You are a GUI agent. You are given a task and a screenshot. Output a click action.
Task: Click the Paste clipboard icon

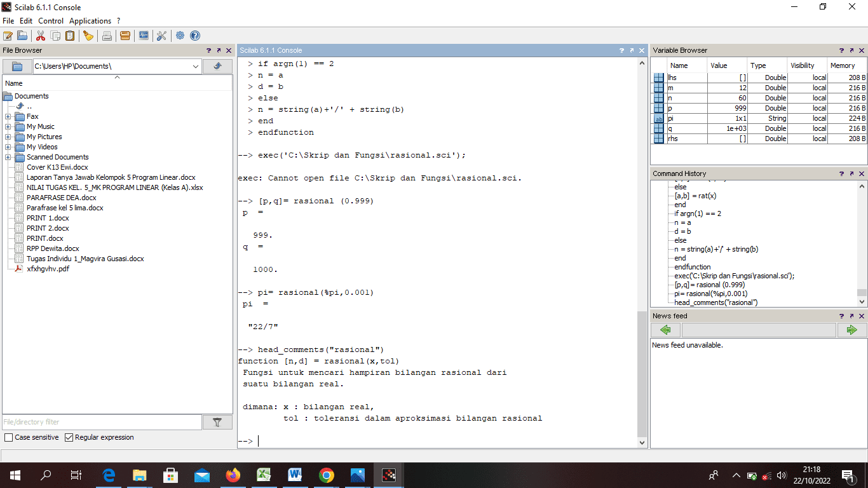70,36
